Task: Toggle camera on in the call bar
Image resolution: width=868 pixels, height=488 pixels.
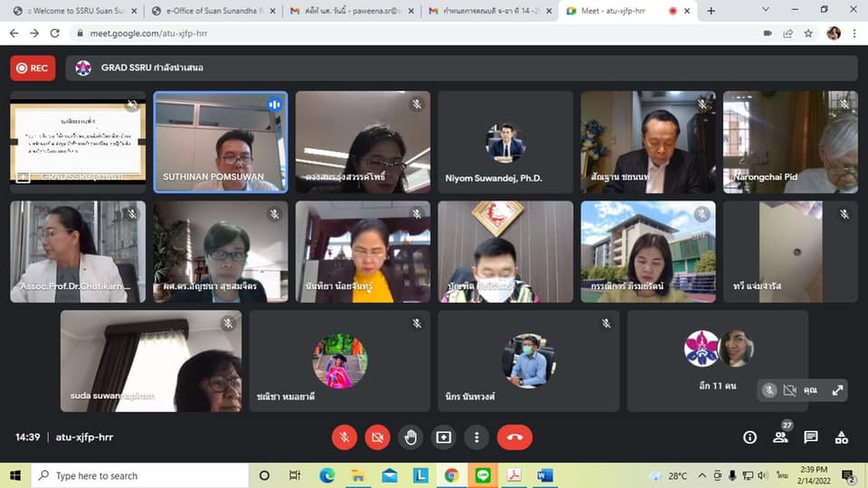Action: [x=377, y=437]
